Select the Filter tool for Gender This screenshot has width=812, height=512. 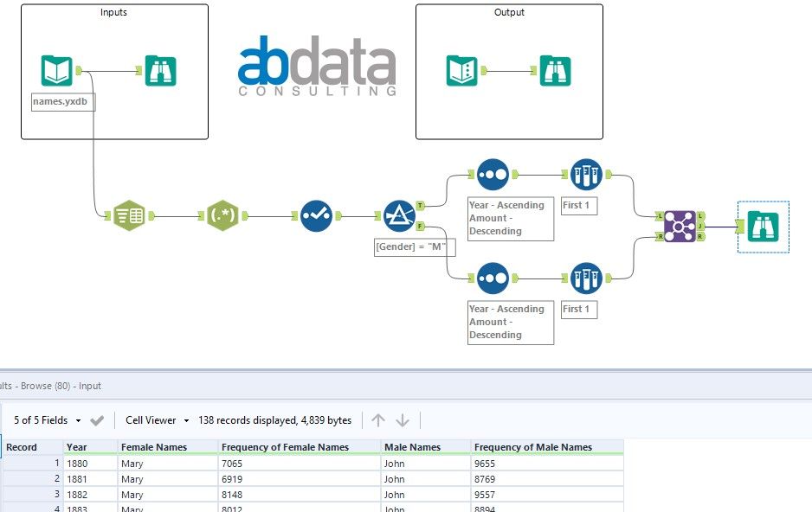coord(399,215)
